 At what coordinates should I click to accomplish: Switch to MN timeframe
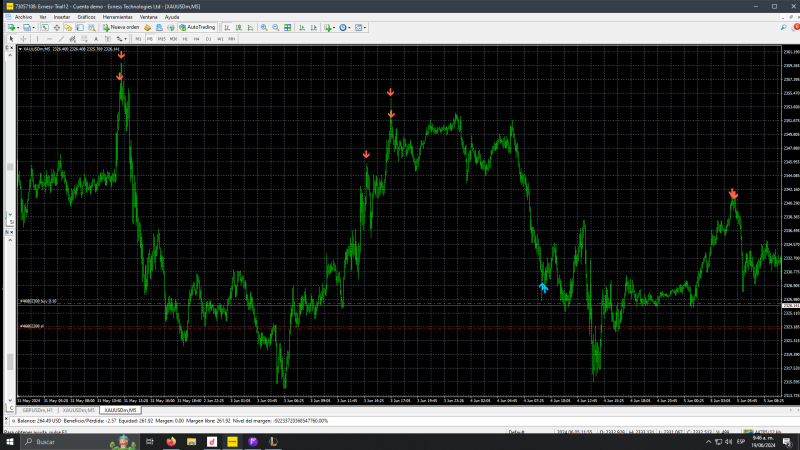point(232,39)
